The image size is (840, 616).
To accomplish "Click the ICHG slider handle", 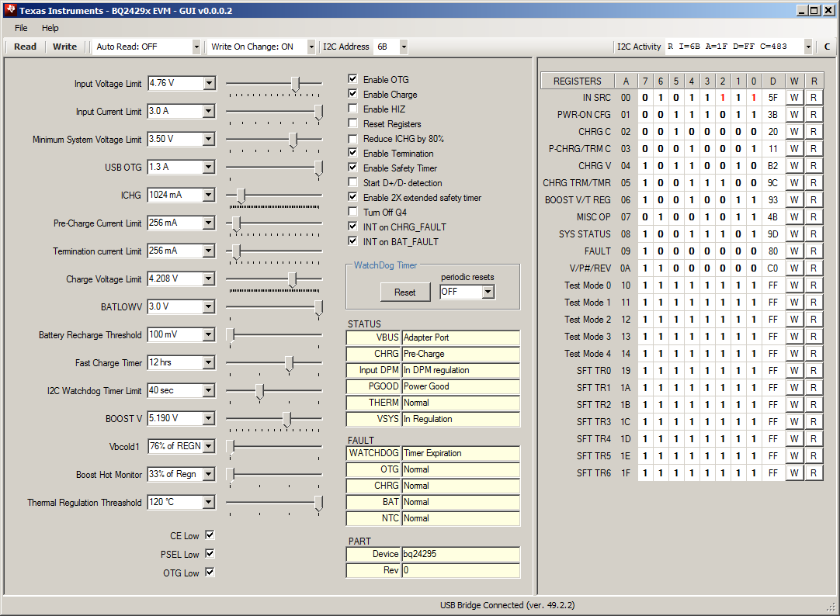I will (x=241, y=196).
